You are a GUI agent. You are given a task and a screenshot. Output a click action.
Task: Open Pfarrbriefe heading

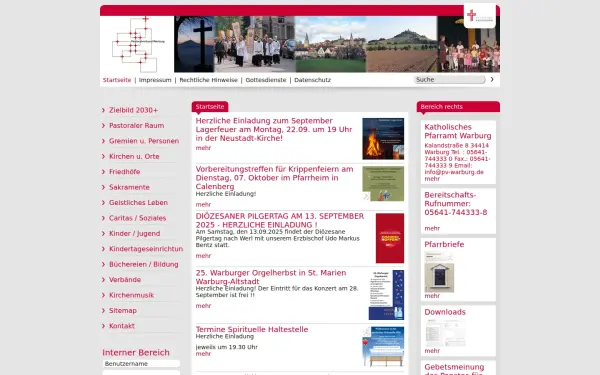click(x=444, y=245)
